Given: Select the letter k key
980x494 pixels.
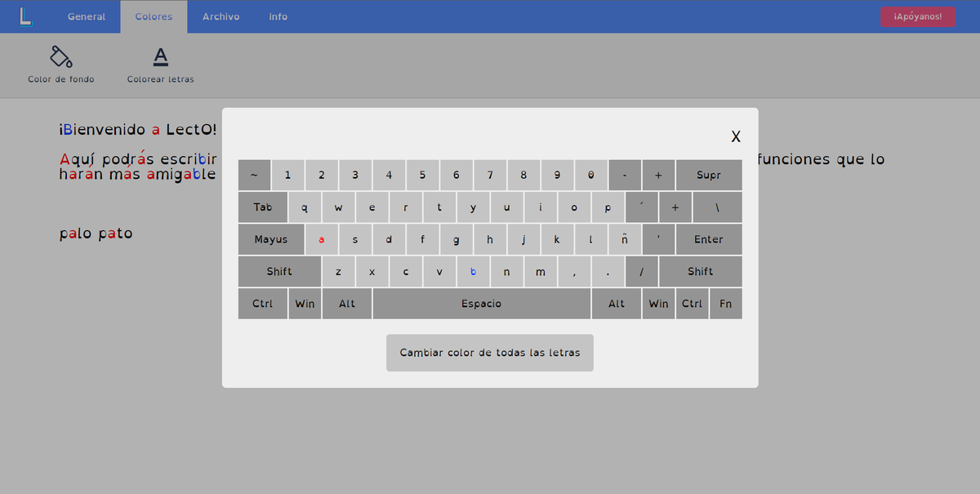Looking at the screenshot, I should (x=557, y=239).
